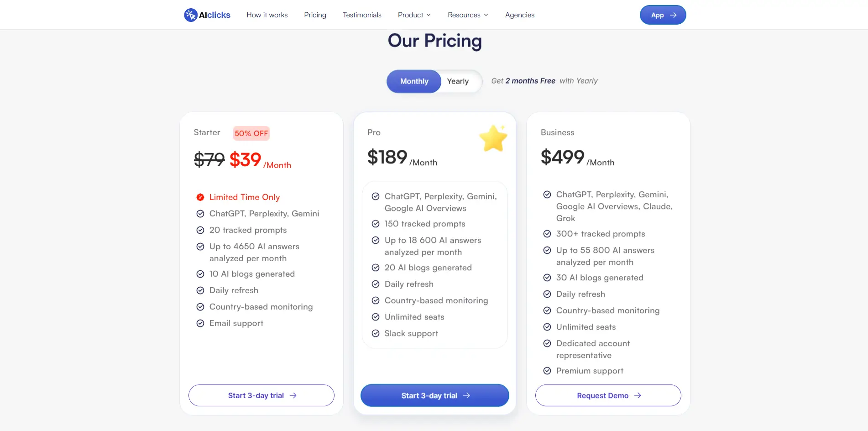868x431 pixels.
Task: Click checkmark icon beside Slack support
Action: pyautogui.click(x=375, y=333)
